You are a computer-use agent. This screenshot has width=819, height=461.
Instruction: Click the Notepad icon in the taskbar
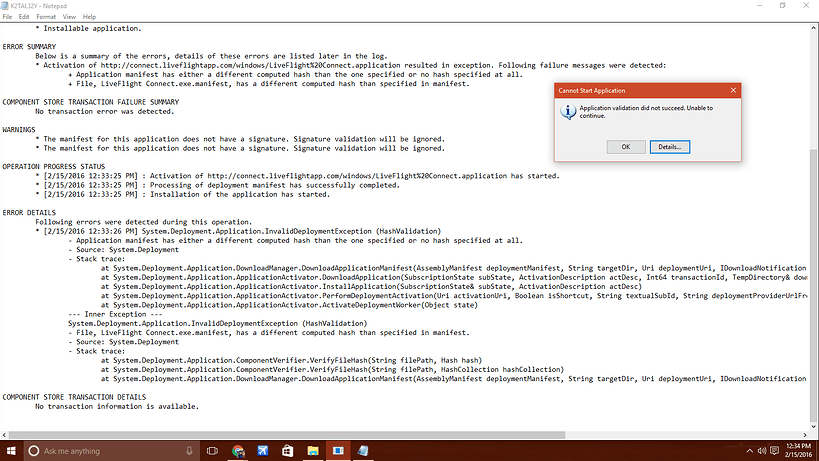(x=363, y=451)
